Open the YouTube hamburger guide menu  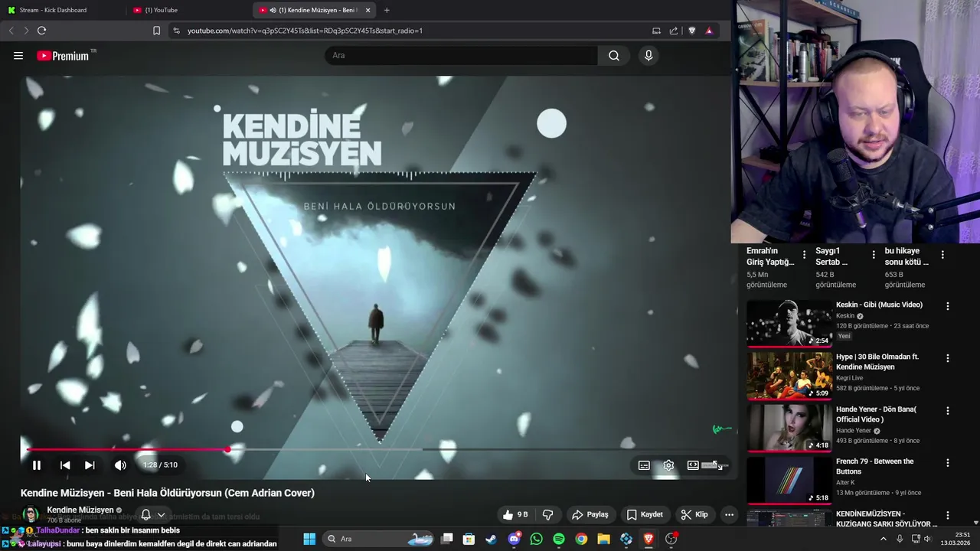click(18, 56)
